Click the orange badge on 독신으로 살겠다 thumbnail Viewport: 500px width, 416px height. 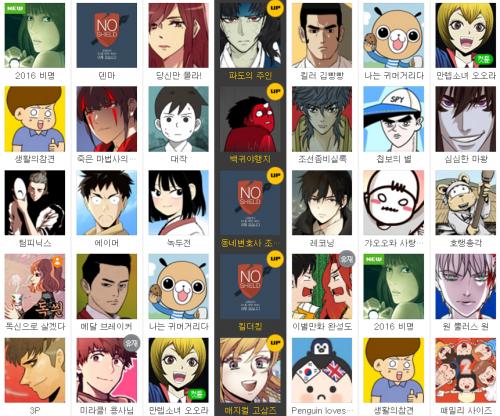[58, 262]
